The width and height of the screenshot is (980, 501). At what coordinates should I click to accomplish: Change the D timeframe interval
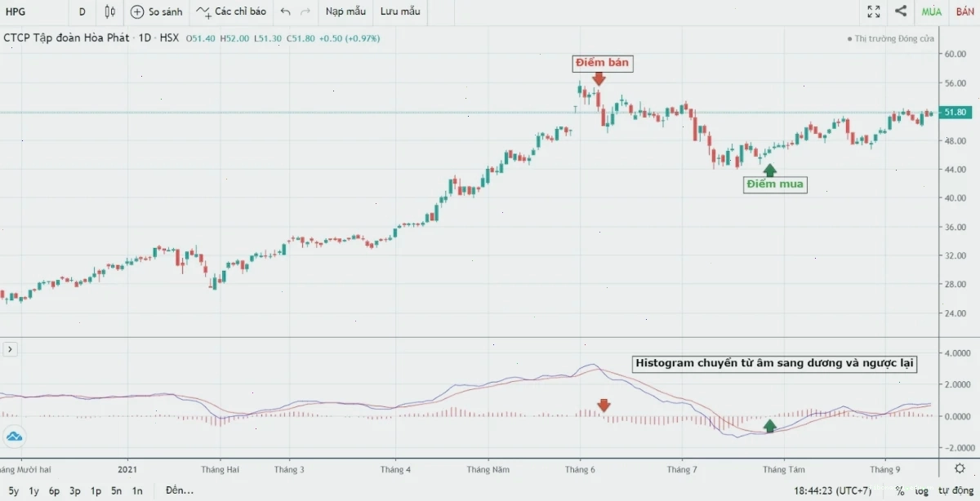tap(82, 11)
